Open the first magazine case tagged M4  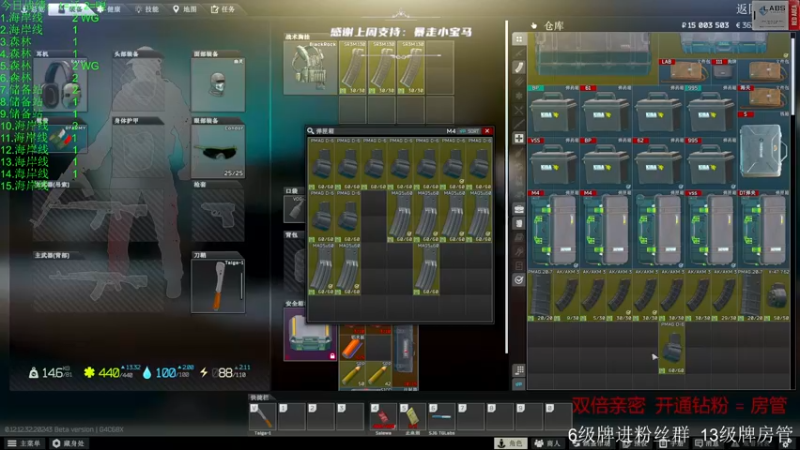[x=554, y=229]
